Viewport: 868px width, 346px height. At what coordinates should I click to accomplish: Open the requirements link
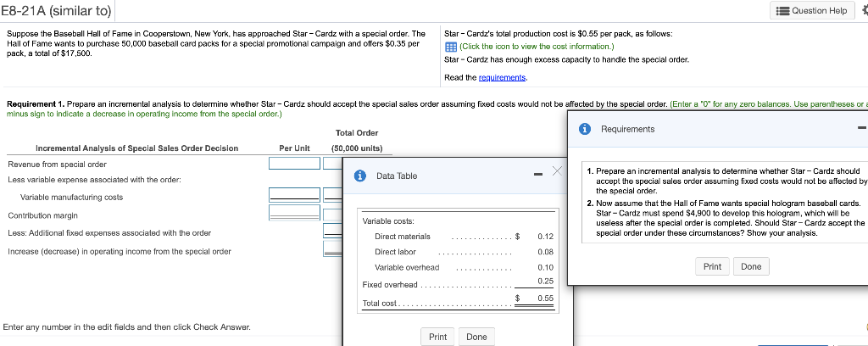point(502,77)
